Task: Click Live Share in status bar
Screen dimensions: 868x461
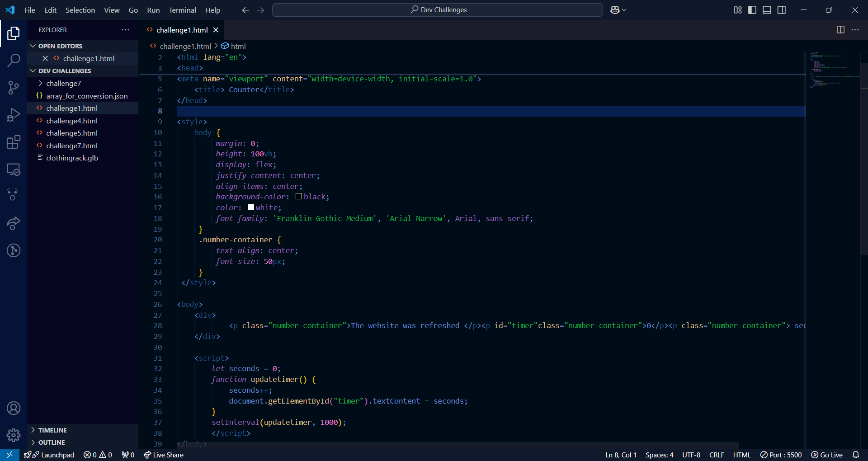Action: tap(164, 455)
